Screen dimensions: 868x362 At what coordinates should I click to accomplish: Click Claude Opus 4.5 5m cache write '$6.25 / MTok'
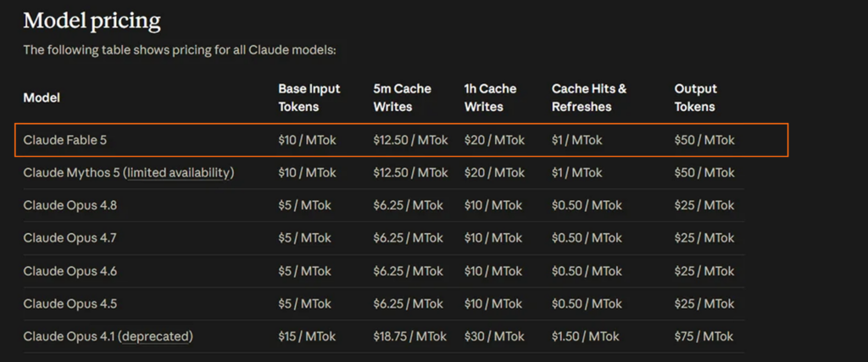point(408,304)
